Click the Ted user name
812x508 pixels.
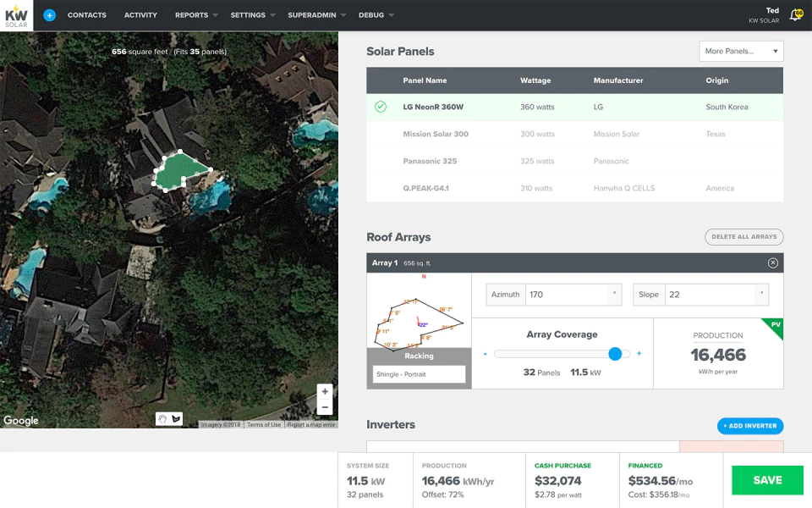tap(772, 10)
